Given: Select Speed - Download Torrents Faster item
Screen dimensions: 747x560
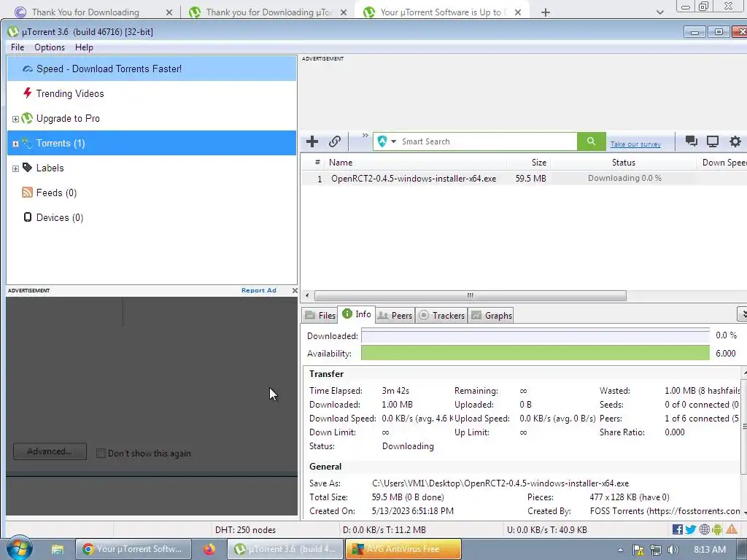Looking at the screenshot, I should tap(152, 69).
